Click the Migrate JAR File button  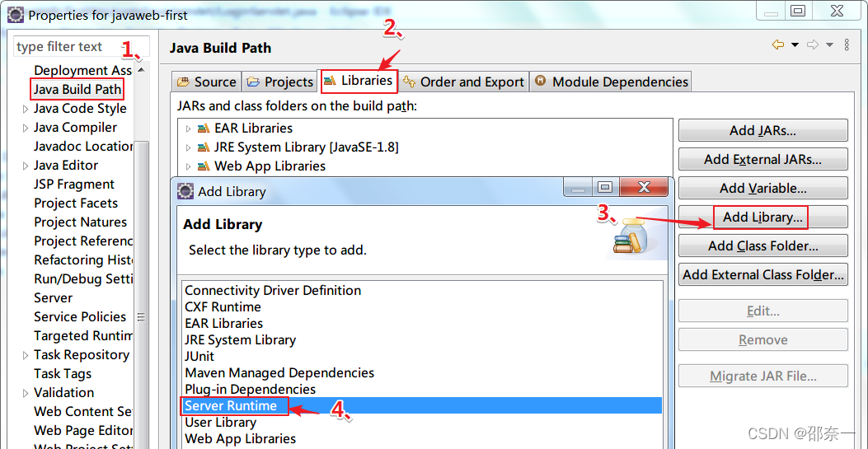click(x=762, y=376)
